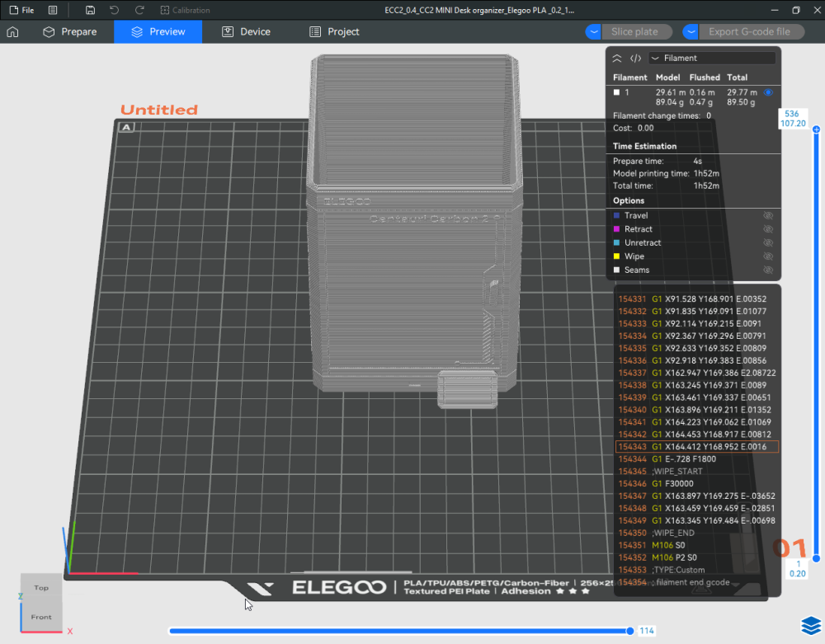The height and width of the screenshot is (644, 825).
Task: Click the Unretract cyan color swatch
Action: pos(616,243)
